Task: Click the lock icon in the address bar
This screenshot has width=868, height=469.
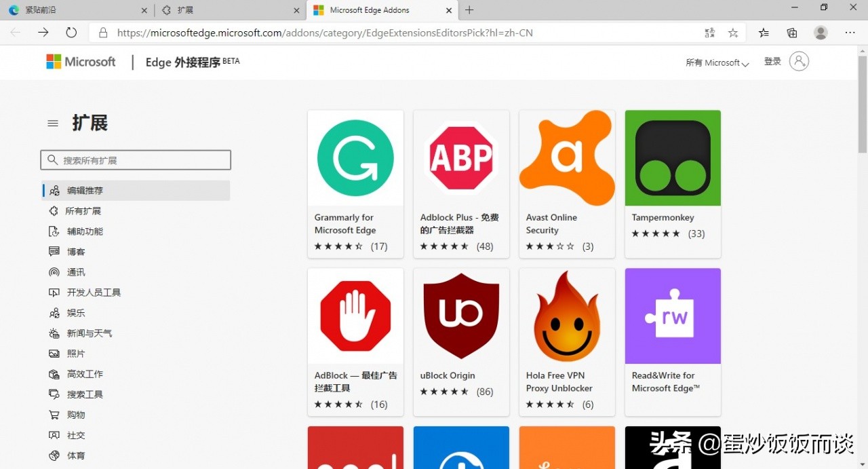Action: pyautogui.click(x=103, y=33)
